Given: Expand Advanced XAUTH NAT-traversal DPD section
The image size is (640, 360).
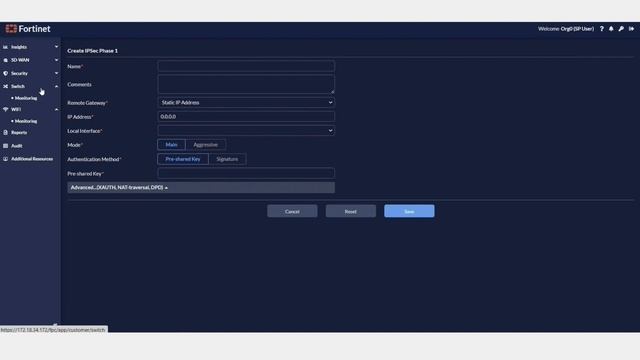Looking at the screenshot, I should click(201, 187).
